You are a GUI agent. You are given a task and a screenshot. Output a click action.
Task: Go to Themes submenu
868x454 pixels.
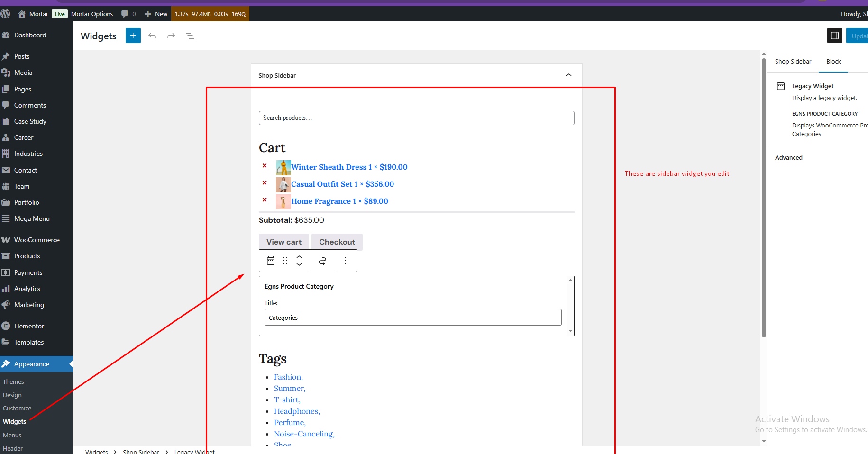pyautogui.click(x=13, y=381)
